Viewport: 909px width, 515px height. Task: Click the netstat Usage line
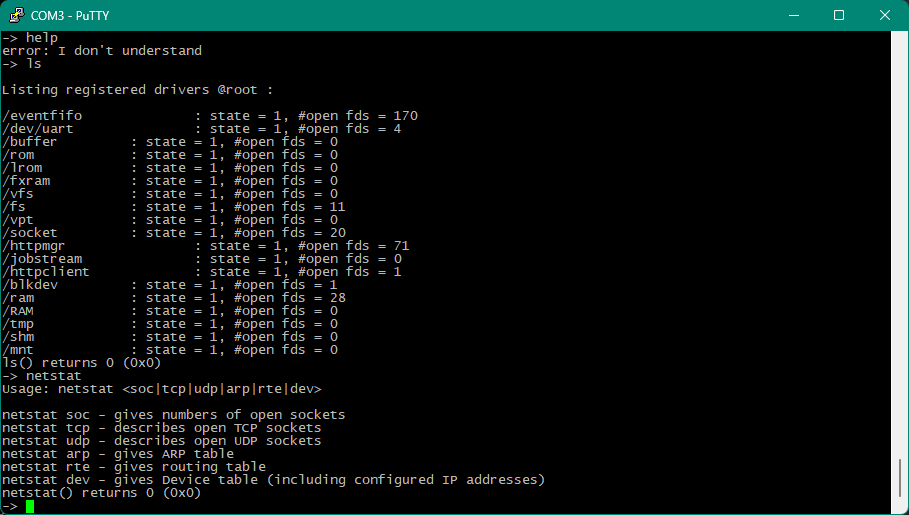pos(162,388)
